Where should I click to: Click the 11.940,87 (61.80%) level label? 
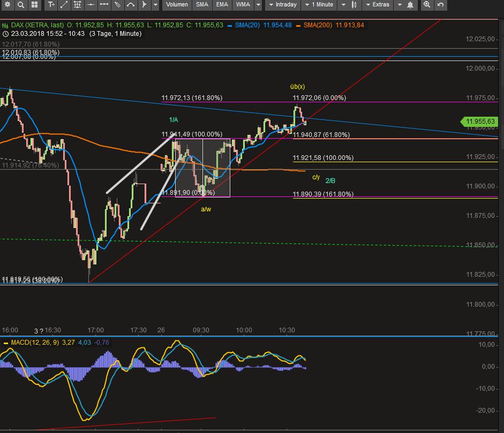click(x=321, y=134)
